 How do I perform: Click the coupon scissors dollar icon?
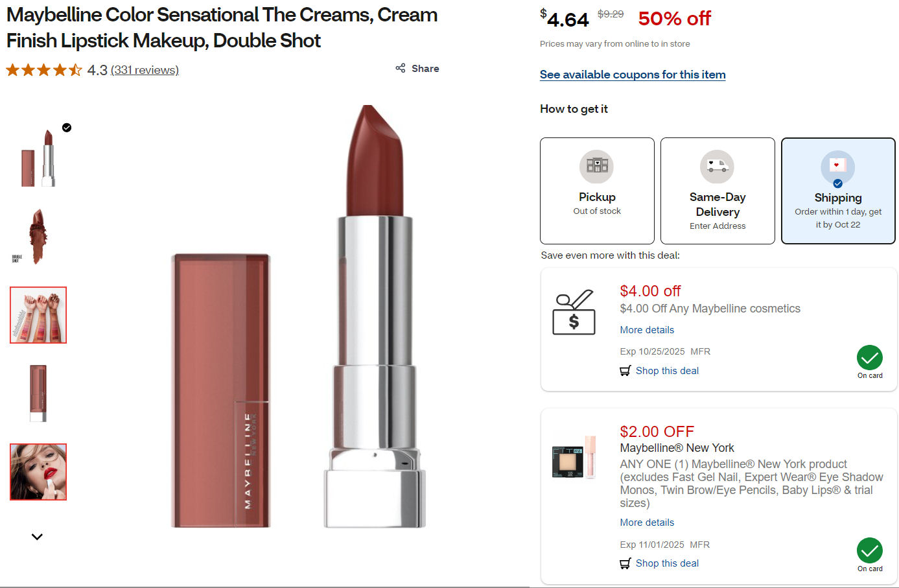pyautogui.click(x=574, y=312)
